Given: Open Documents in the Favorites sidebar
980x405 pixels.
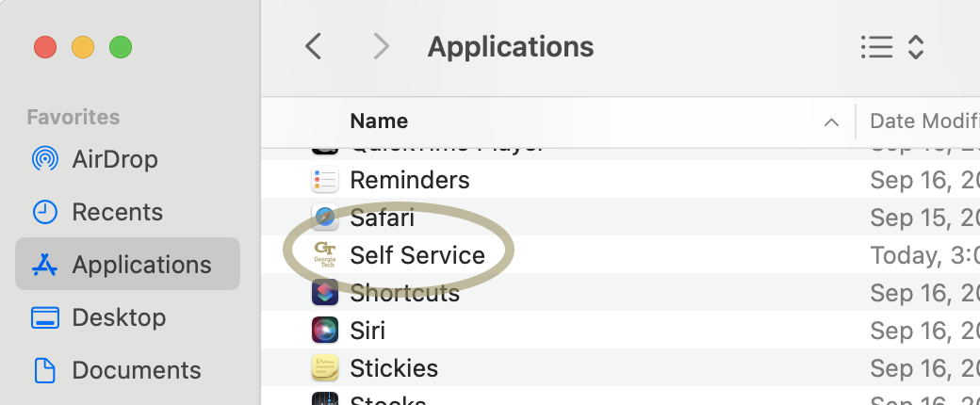Looking at the screenshot, I should pyautogui.click(x=136, y=370).
